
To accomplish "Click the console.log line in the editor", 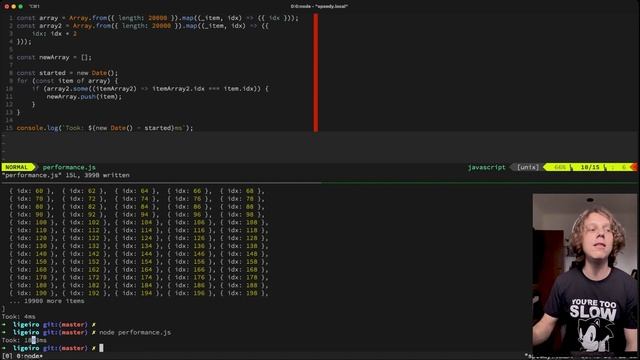I will [104, 128].
